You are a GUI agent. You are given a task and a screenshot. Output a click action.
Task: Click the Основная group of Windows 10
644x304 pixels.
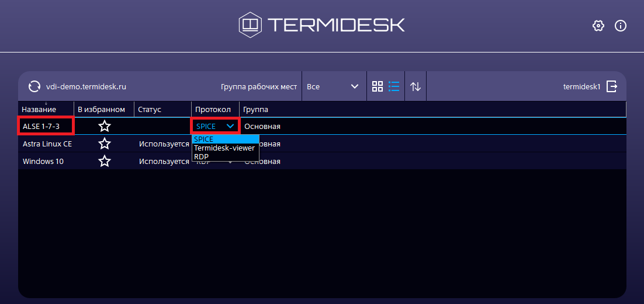click(262, 162)
